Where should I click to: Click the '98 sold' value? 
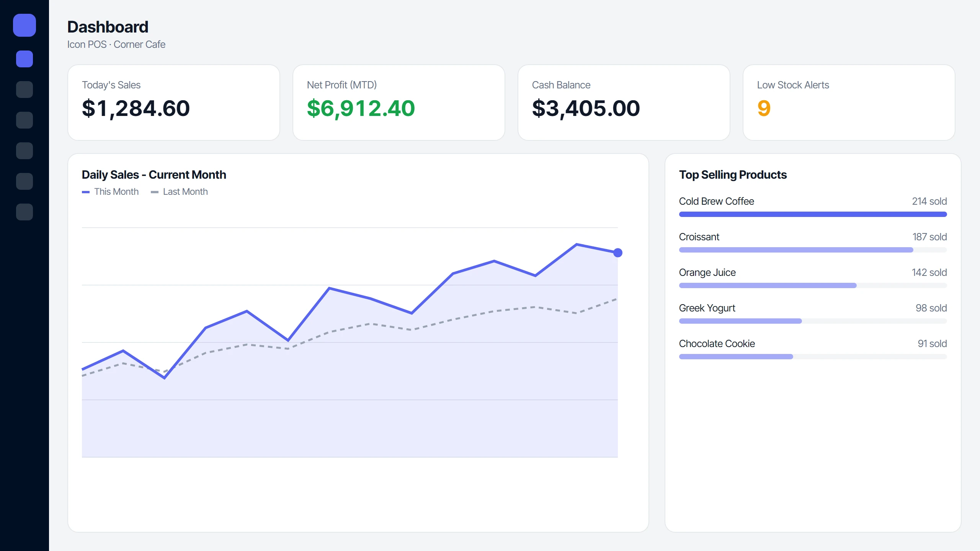click(x=931, y=308)
